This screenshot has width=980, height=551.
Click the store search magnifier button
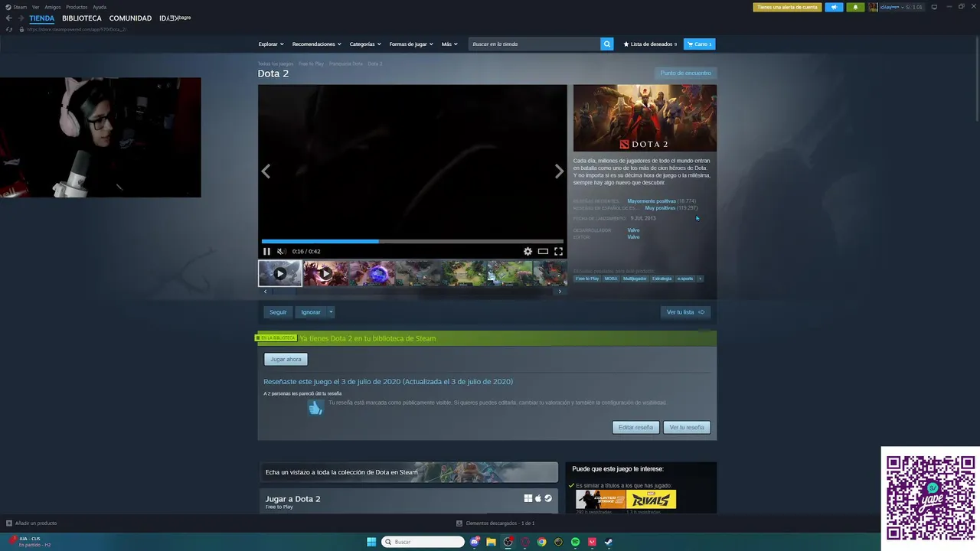(607, 44)
